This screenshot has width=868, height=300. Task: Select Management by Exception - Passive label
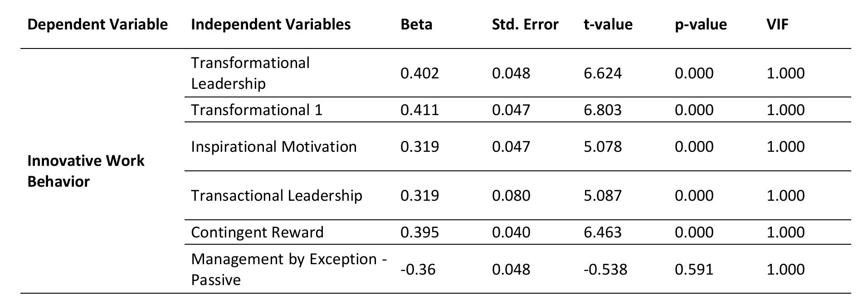[x=289, y=269]
